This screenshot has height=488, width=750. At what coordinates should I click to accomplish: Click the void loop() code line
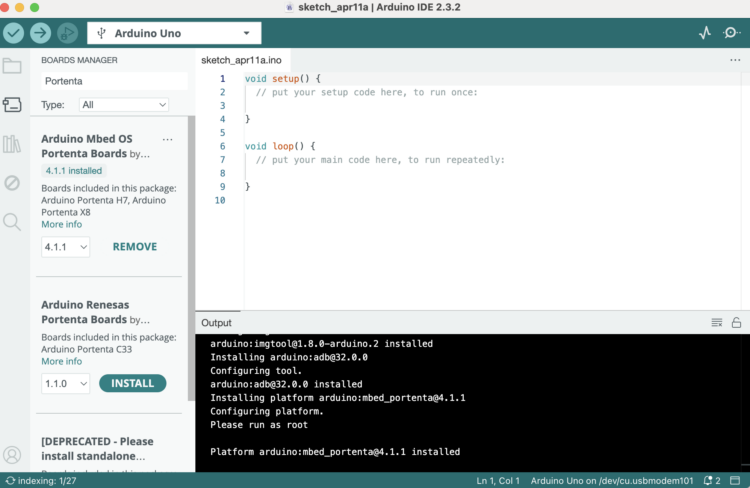point(280,146)
